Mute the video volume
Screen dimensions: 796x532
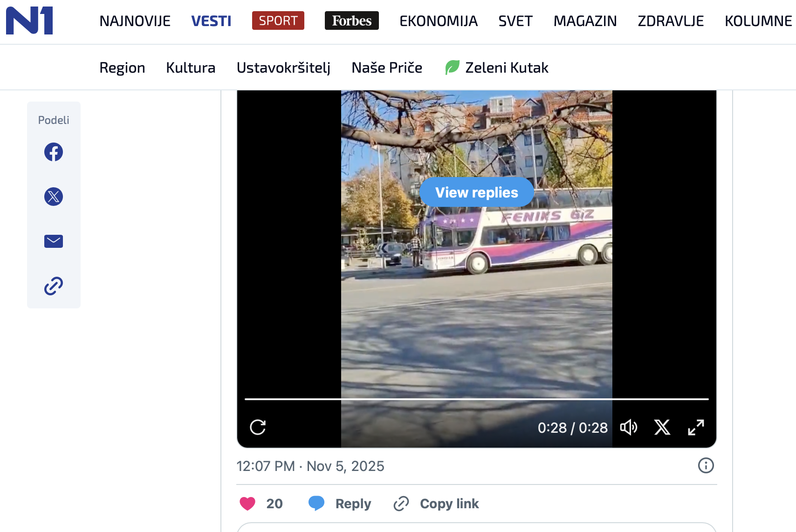point(628,427)
